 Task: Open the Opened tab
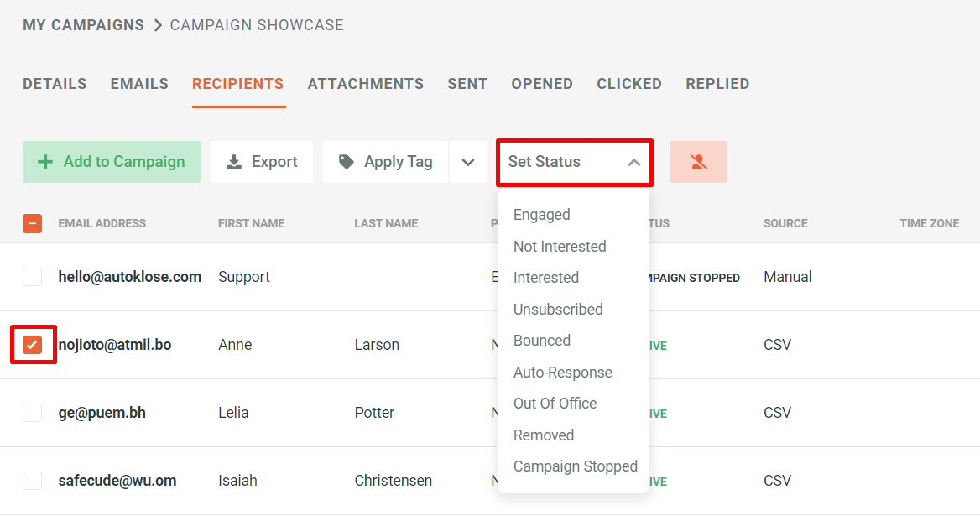542,84
